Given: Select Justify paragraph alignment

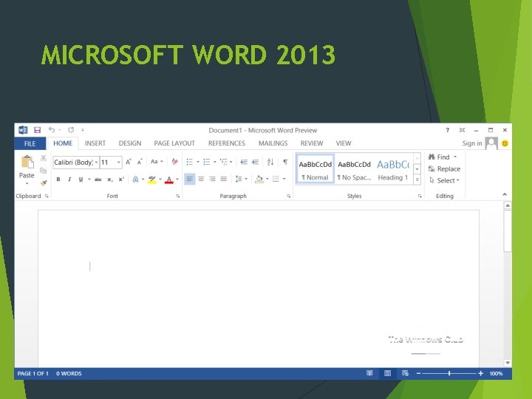Looking at the screenshot, I should tap(224, 179).
